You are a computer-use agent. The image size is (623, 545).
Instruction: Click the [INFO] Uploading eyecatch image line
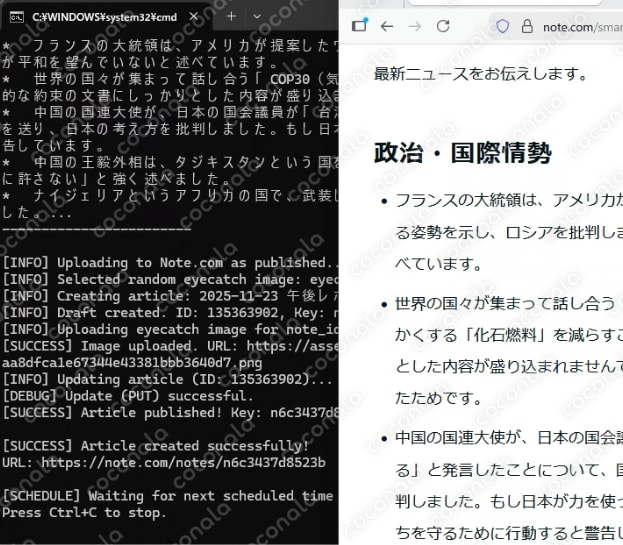(170, 329)
